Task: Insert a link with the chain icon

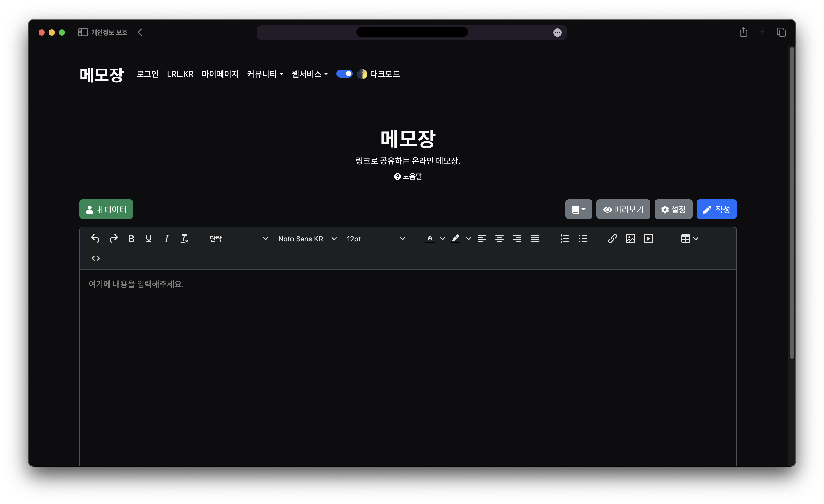Action: coord(612,239)
